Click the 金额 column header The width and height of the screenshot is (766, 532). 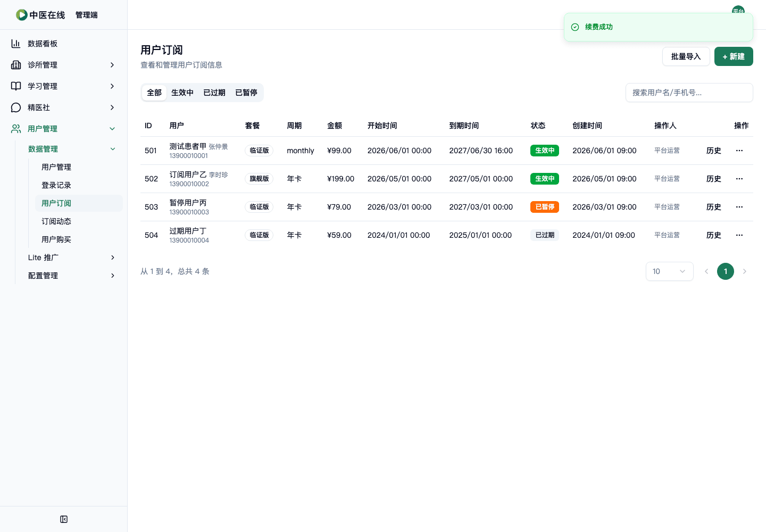click(335, 126)
